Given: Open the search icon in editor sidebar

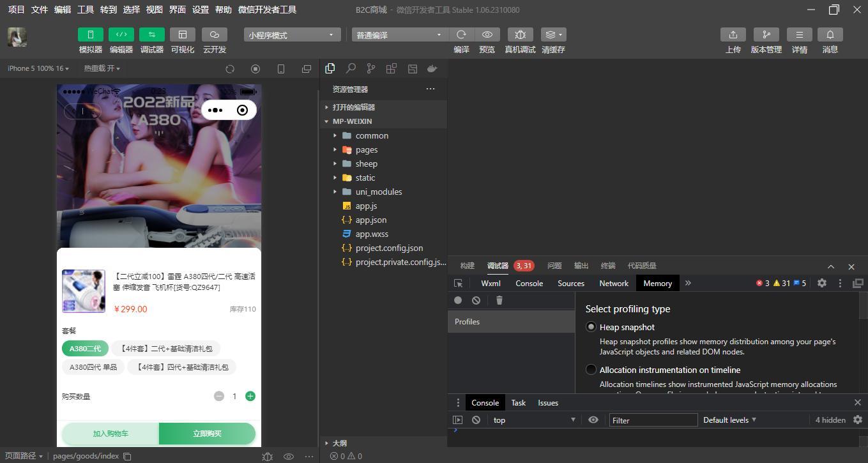Looking at the screenshot, I should coord(351,68).
